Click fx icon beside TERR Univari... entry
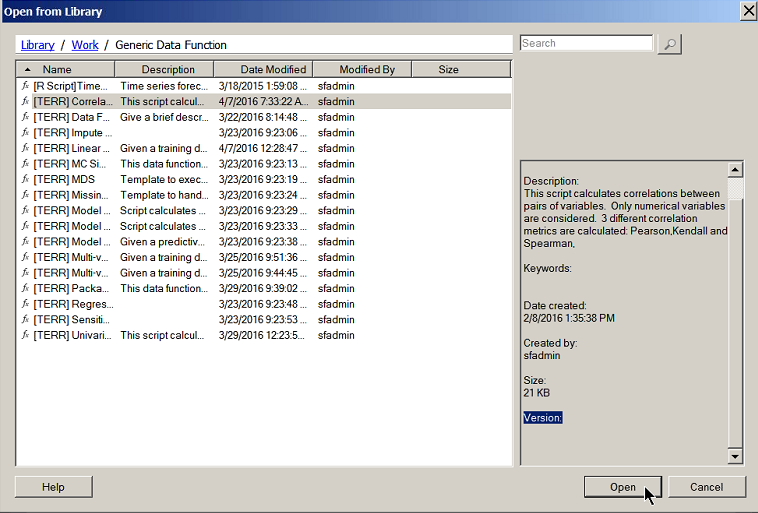The height and width of the screenshot is (513, 758). (x=25, y=335)
